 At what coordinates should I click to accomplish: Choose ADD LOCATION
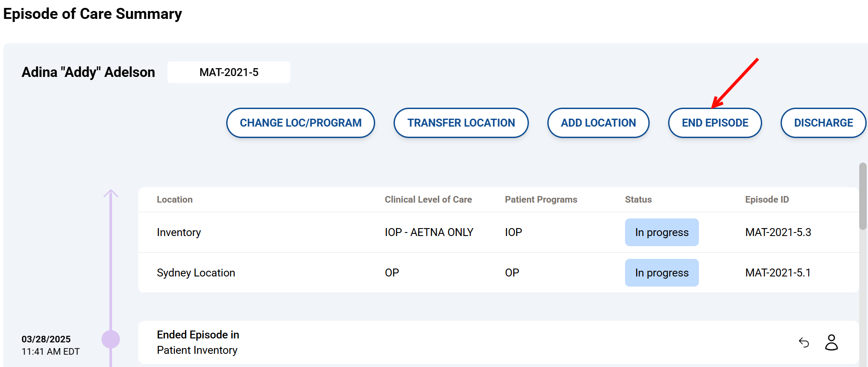[598, 123]
